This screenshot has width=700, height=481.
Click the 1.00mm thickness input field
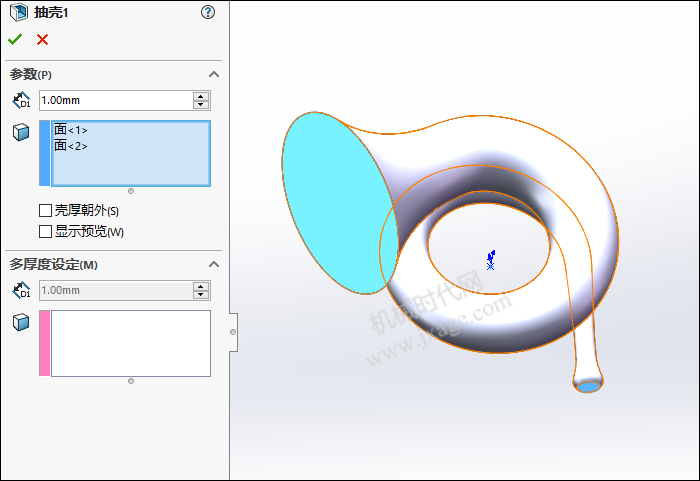[x=115, y=100]
